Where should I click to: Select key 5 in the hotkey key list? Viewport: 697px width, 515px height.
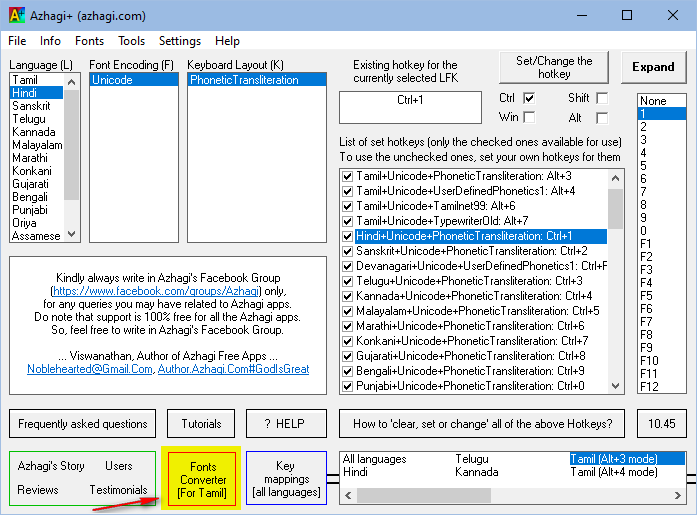pyautogui.click(x=662, y=166)
